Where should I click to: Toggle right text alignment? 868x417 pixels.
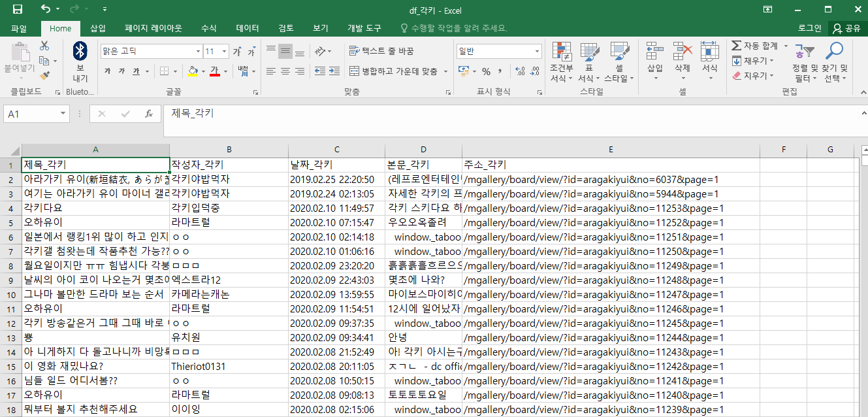pyautogui.click(x=300, y=71)
